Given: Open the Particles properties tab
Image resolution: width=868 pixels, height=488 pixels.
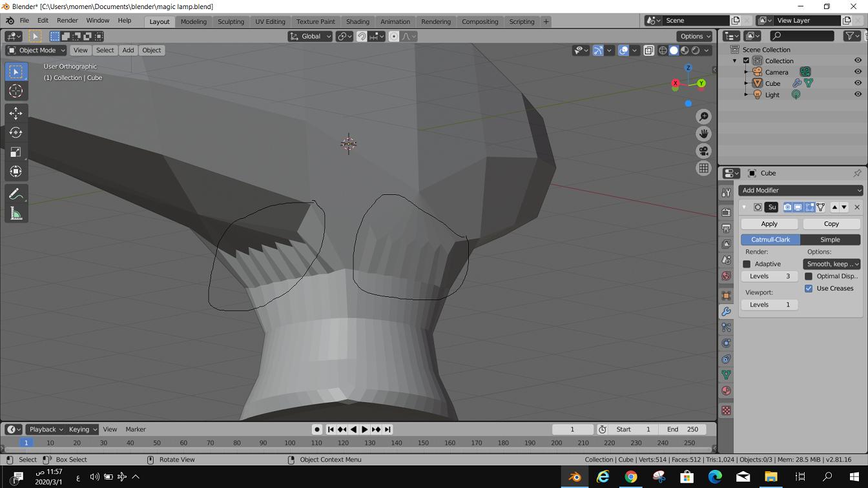Looking at the screenshot, I should click(726, 327).
